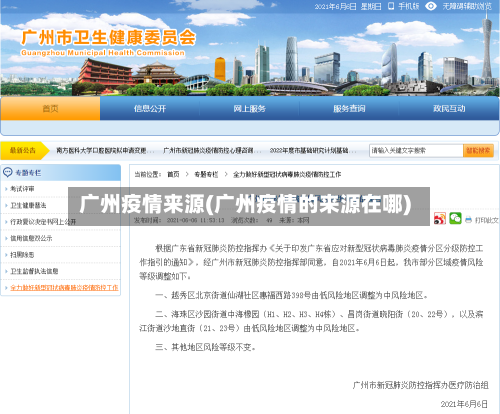Share the article via the Weibo icon
Screen dimensions: 500x414
440,219
